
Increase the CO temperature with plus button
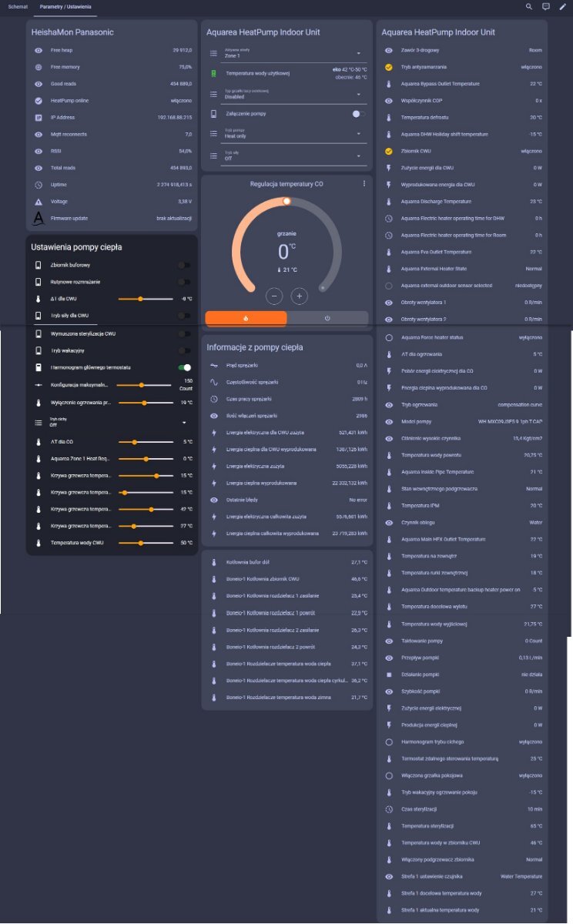click(300, 296)
